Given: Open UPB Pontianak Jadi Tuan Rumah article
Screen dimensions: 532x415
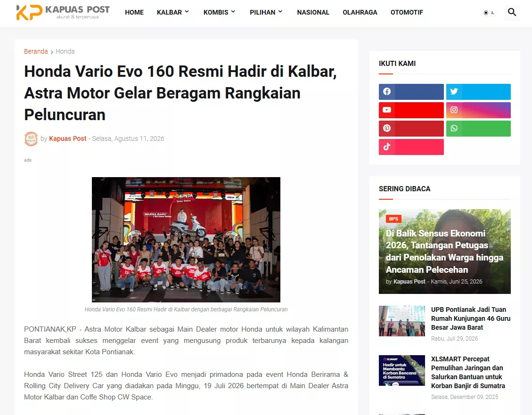Looking at the screenshot, I should pos(471,318).
